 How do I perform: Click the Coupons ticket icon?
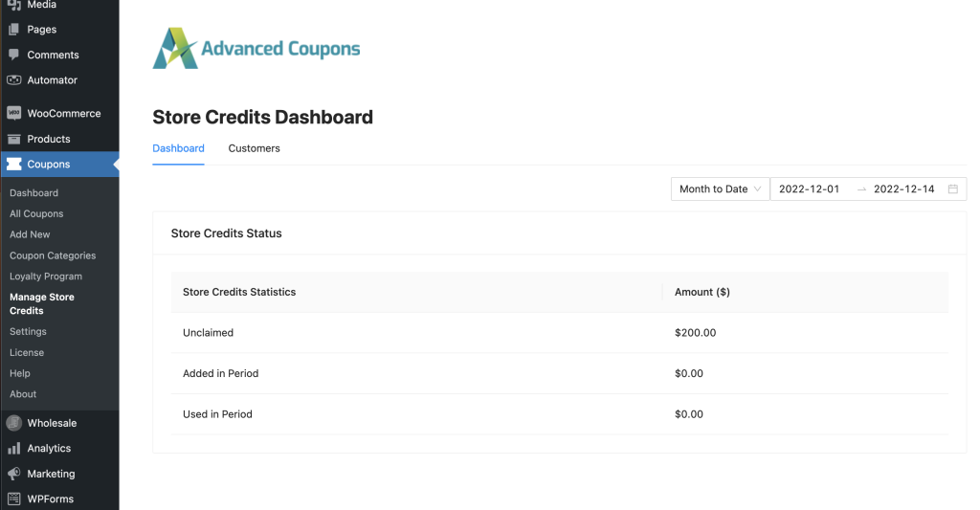point(13,164)
